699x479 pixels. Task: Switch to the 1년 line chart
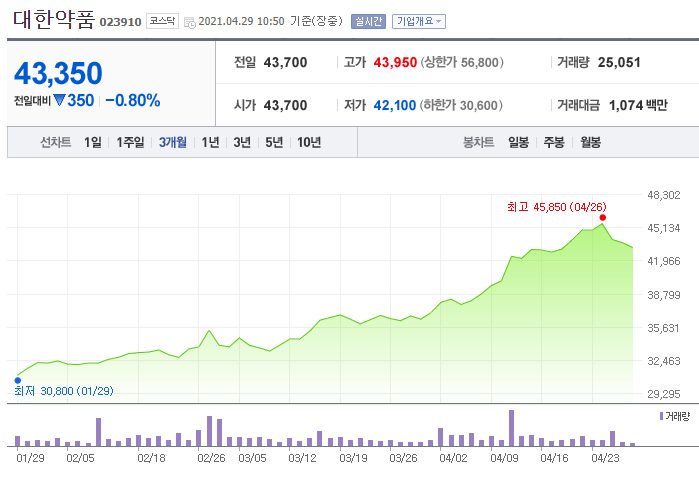click(x=210, y=142)
